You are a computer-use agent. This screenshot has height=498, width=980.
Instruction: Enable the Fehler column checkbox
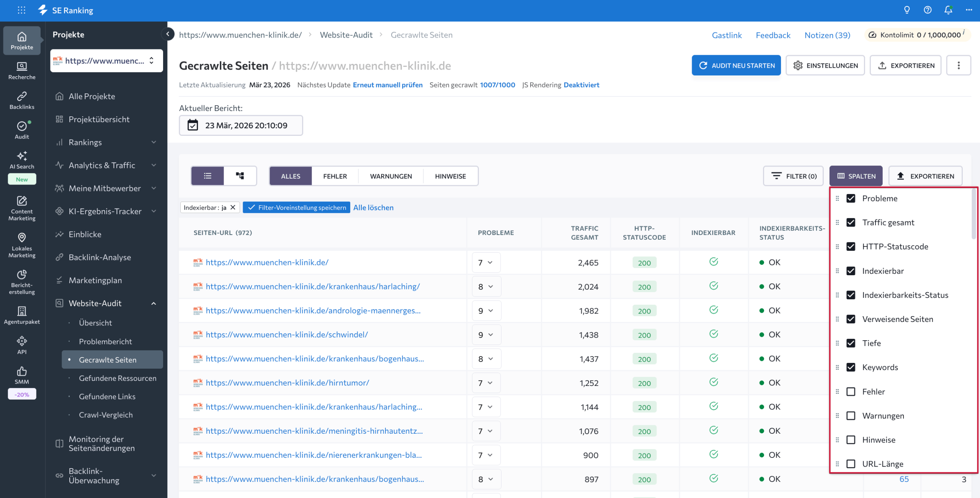(851, 392)
